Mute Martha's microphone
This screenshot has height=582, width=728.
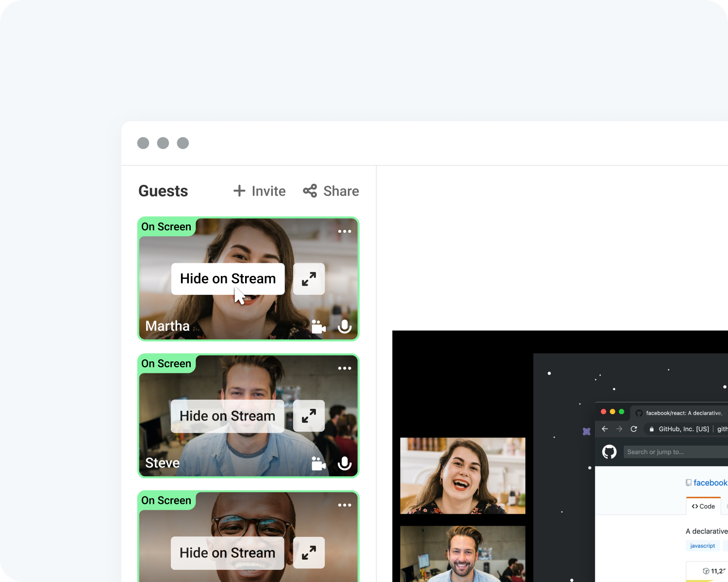pyautogui.click(x=345, y=326)
